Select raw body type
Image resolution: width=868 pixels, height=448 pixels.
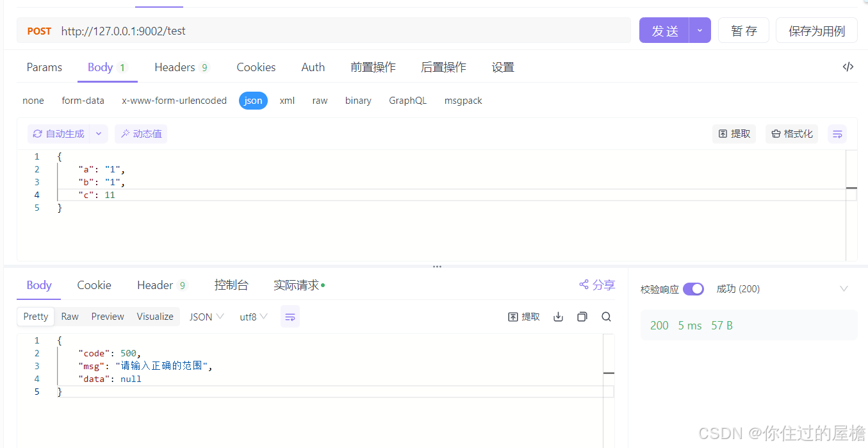click(x=320, y=101)
